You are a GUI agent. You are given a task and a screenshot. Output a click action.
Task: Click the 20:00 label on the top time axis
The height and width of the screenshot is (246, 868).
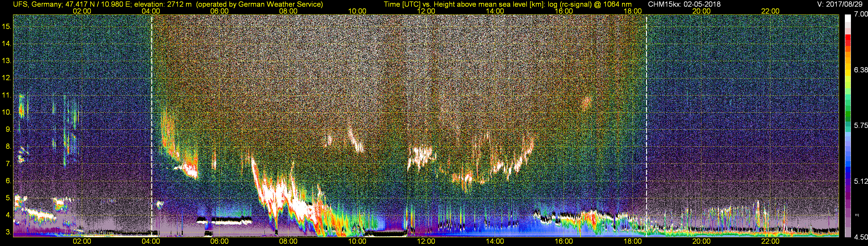pyautogui.click(x=702, y=11)
